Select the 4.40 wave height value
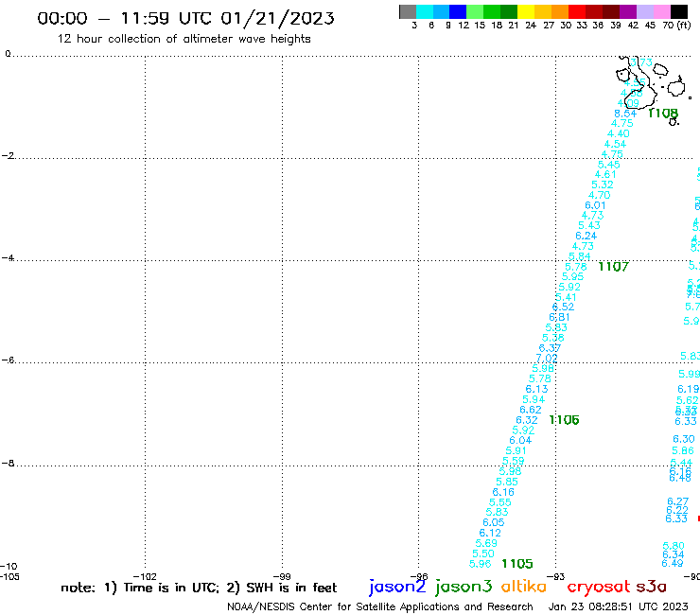700x615 pixels. tap(619, 133)
